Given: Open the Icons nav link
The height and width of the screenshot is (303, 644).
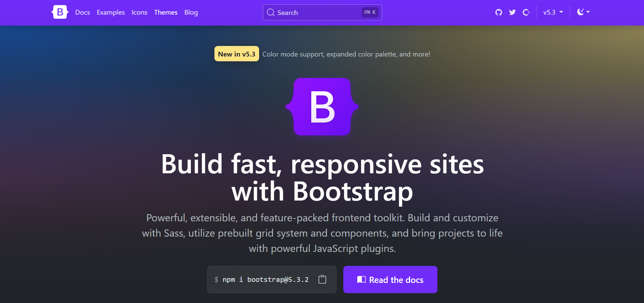Looking at the screenshot, I should [x=139, y=12].
